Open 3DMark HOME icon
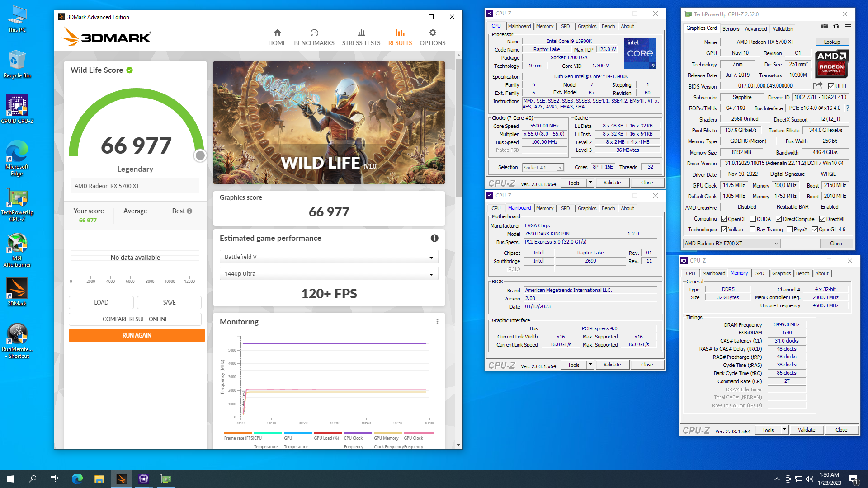Screen dimensions: 868x488 (277, 33)
